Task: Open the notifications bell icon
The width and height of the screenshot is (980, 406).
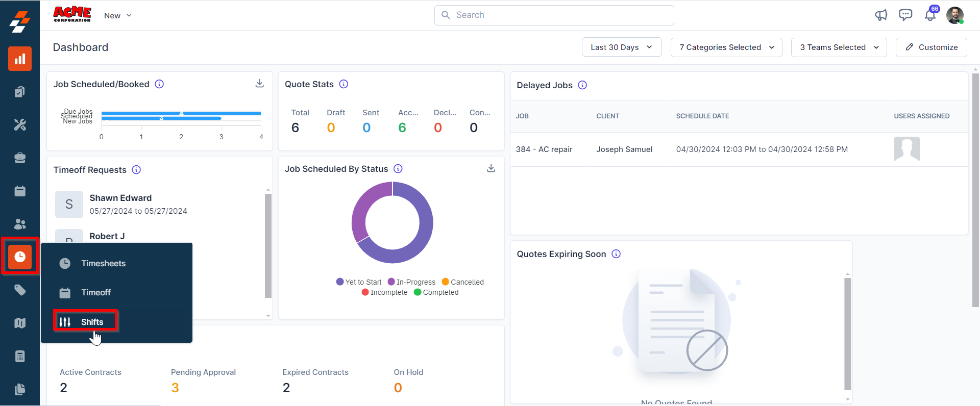Action: 930,15
